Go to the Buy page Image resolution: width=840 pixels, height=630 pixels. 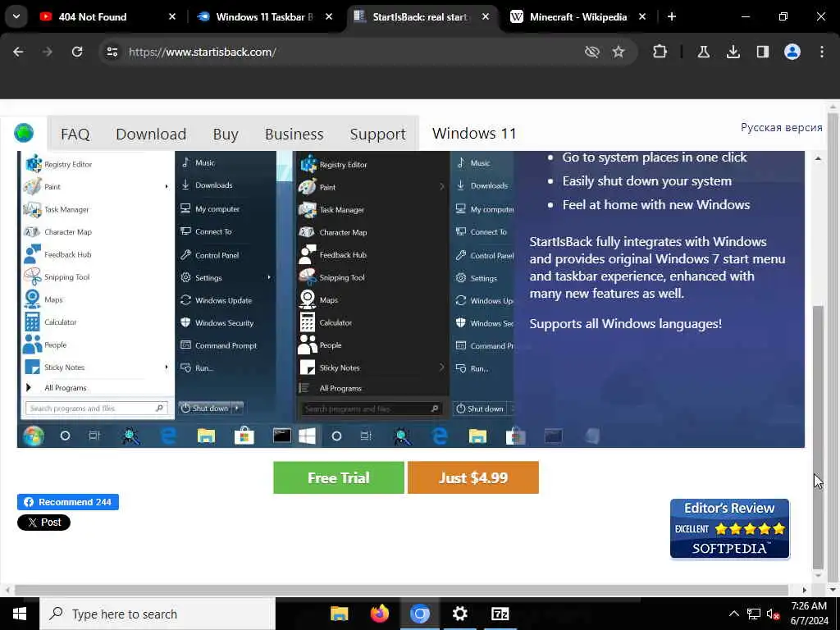tap(226, 134)
